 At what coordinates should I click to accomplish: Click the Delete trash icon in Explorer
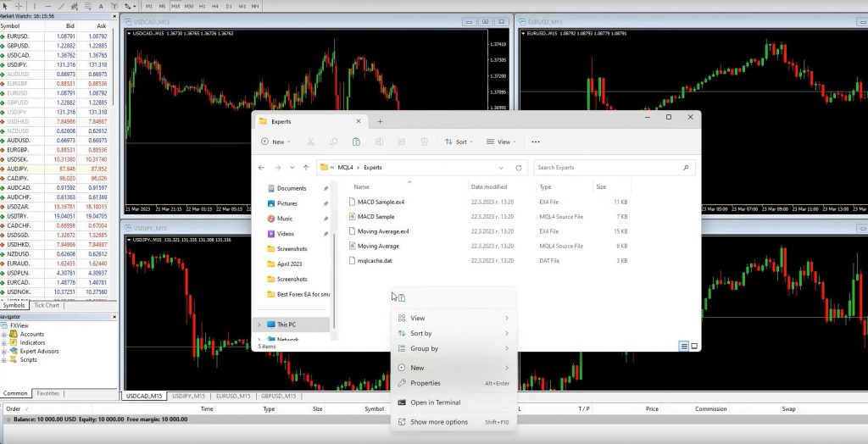coord(424,142)
